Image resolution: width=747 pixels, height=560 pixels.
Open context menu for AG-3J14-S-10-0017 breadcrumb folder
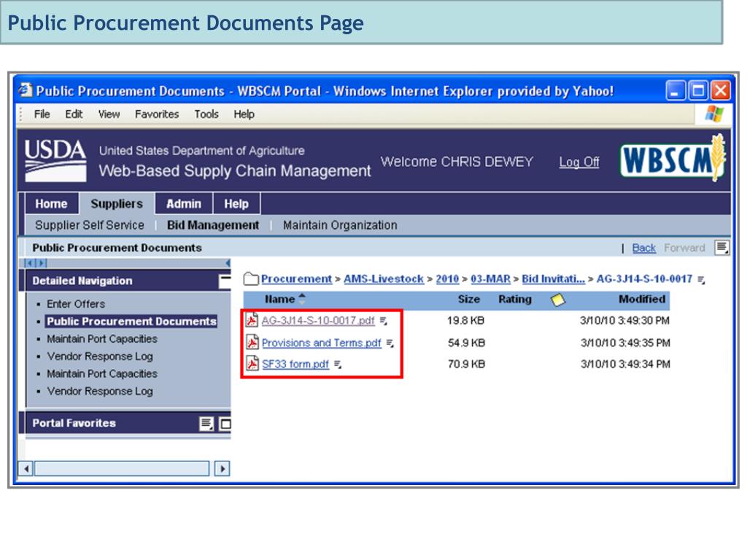702,280
